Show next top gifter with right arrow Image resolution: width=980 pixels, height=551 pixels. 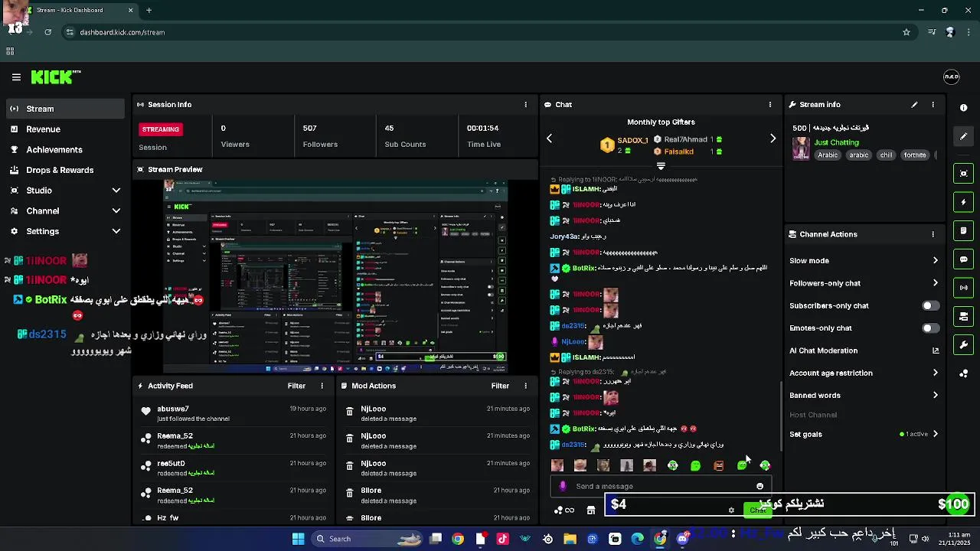click(773, 139)
